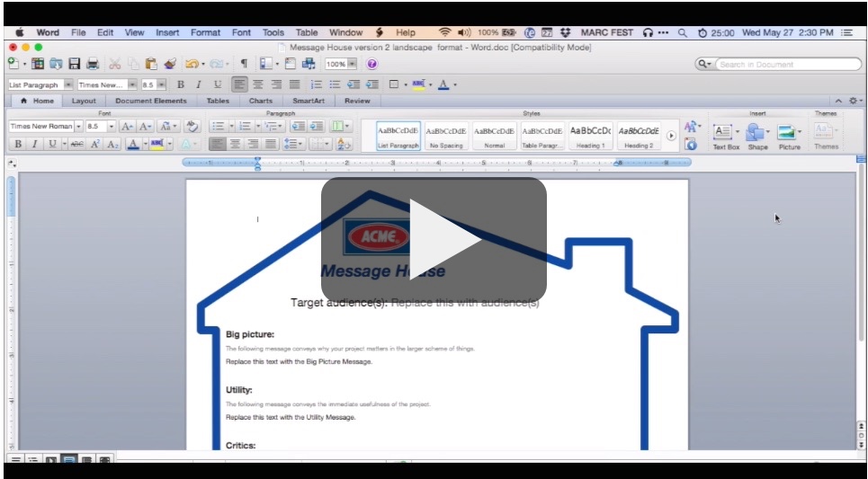
Task: Apply Superscript from the Font group
Action: pos(95,145)
